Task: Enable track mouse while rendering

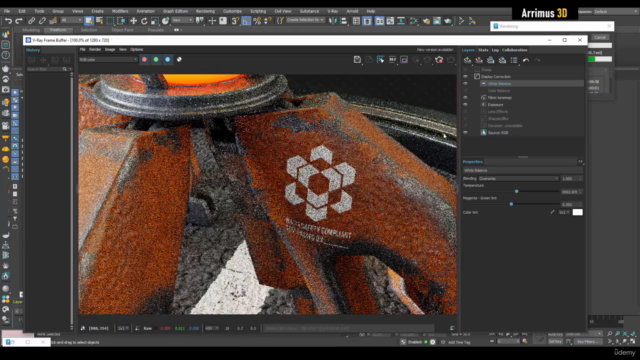Action: (380, 60)
